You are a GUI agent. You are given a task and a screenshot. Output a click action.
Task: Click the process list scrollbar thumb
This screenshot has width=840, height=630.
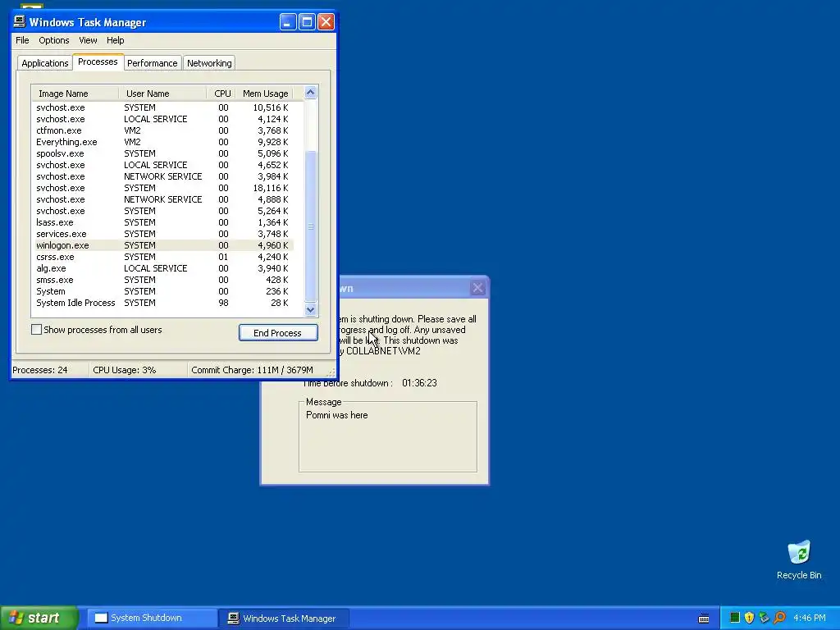[x=310, y=226]
